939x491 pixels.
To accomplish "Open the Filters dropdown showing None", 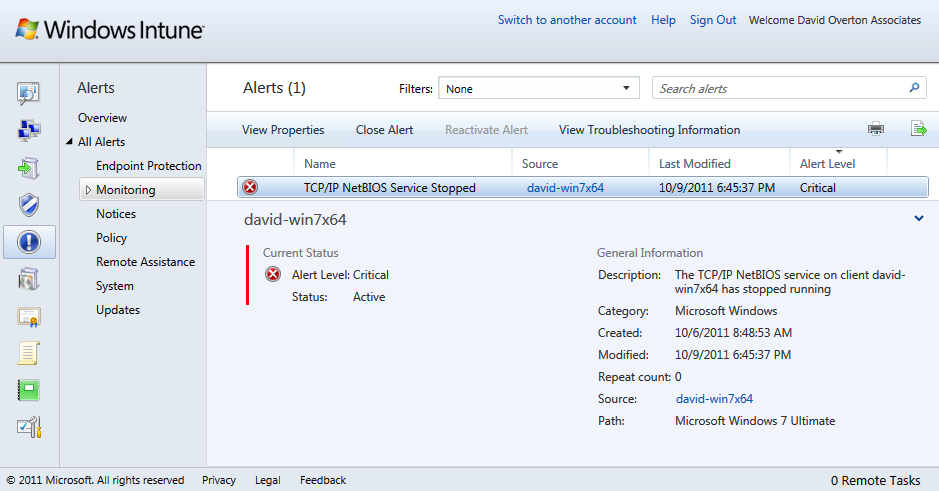I will click(539, 88).
